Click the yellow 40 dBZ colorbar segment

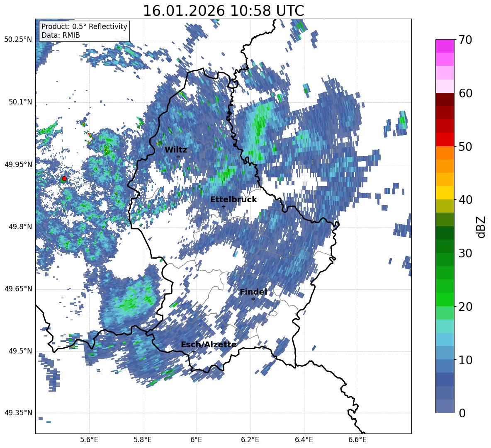pos(445,193)
